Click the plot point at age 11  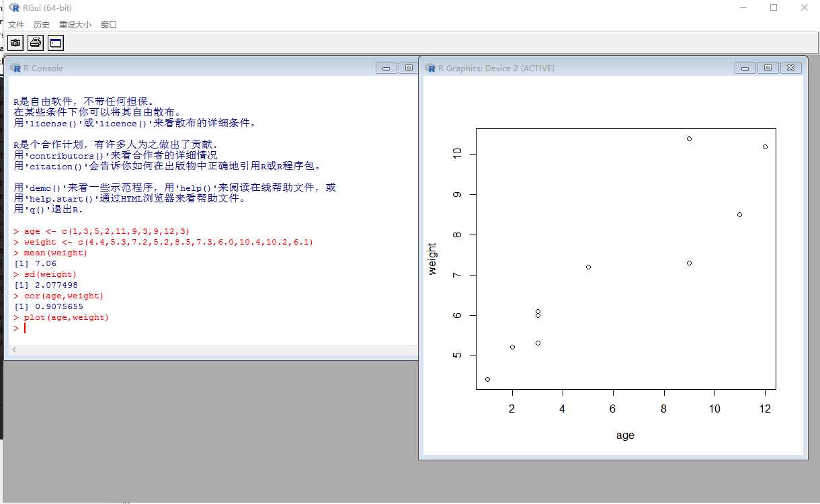[739, 214]
